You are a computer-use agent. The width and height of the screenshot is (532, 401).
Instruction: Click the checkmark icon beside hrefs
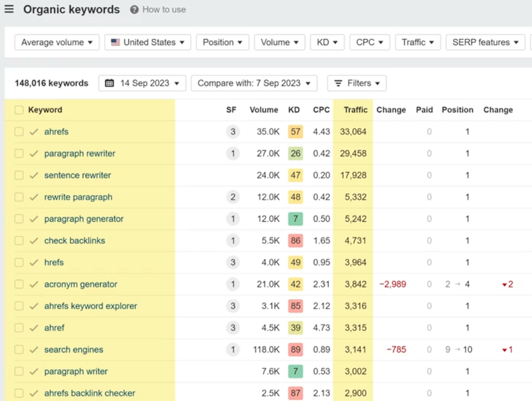pos(34,262)
